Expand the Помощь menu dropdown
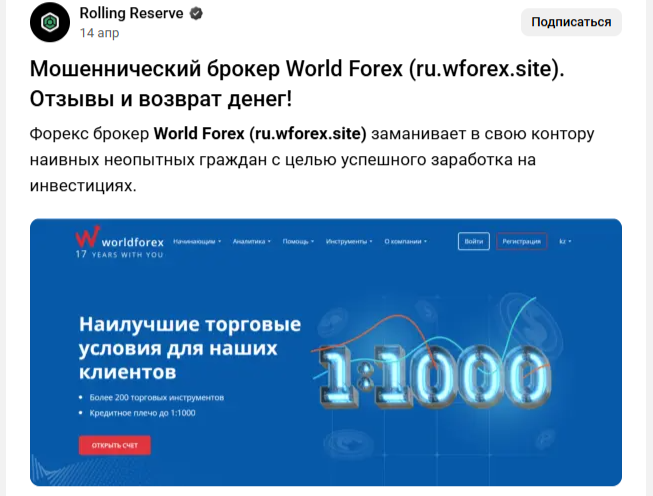653x496 pixels. pos(298,242)
